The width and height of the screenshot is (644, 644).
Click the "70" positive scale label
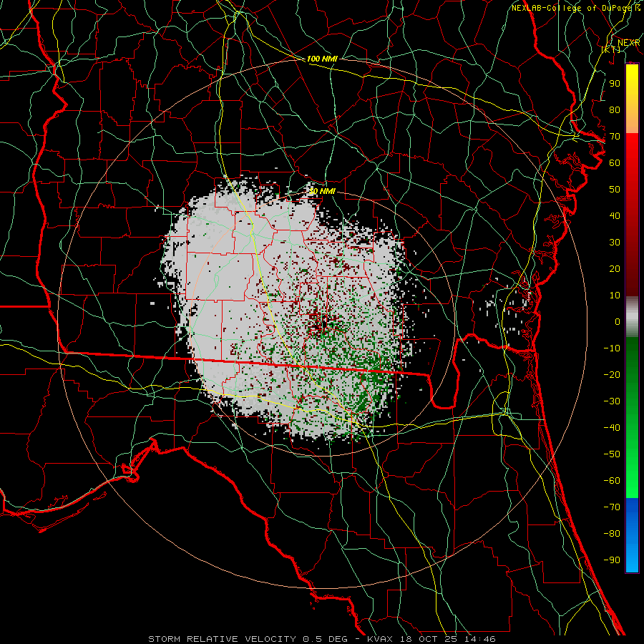615,137
